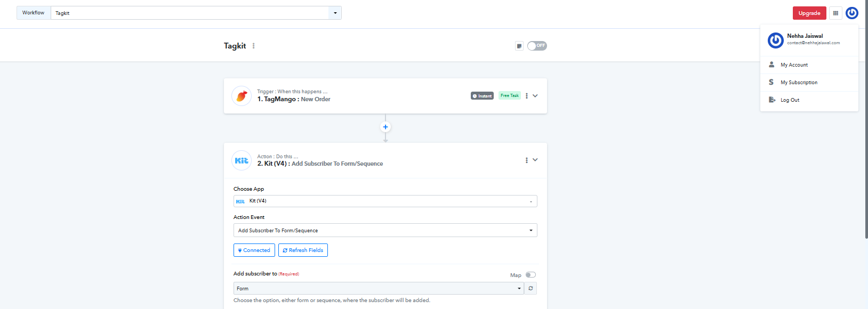Open the Workflow name dropdown showing Tagkit

[x=196, y=13]
